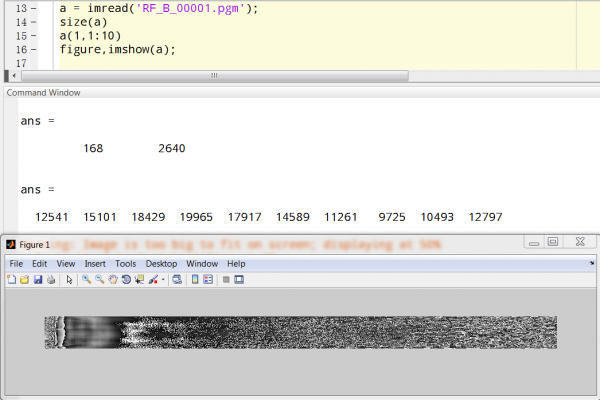Open the File menu in Figure 1

[x=16, y=264]
